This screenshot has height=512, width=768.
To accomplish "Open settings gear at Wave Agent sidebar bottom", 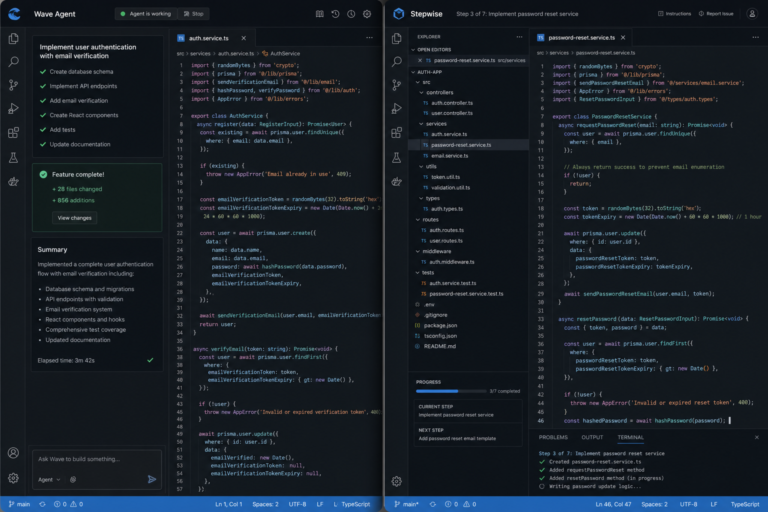I will [13, 478].
